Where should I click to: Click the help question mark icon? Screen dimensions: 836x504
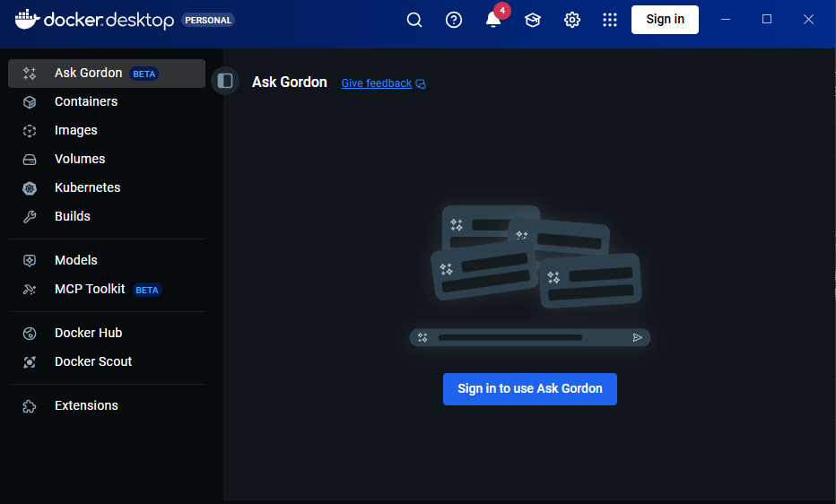[x=454, y=20]
